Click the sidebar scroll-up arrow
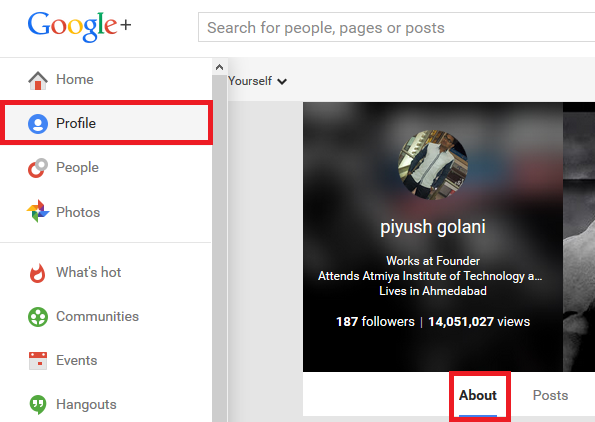The image size is (595, 422). coord(219,67)
